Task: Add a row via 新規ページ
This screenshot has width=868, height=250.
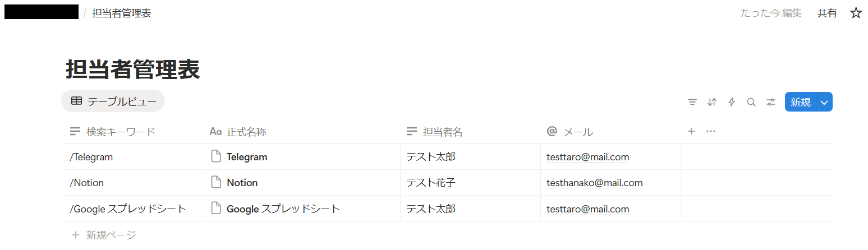Action: [x=104, y=235]
